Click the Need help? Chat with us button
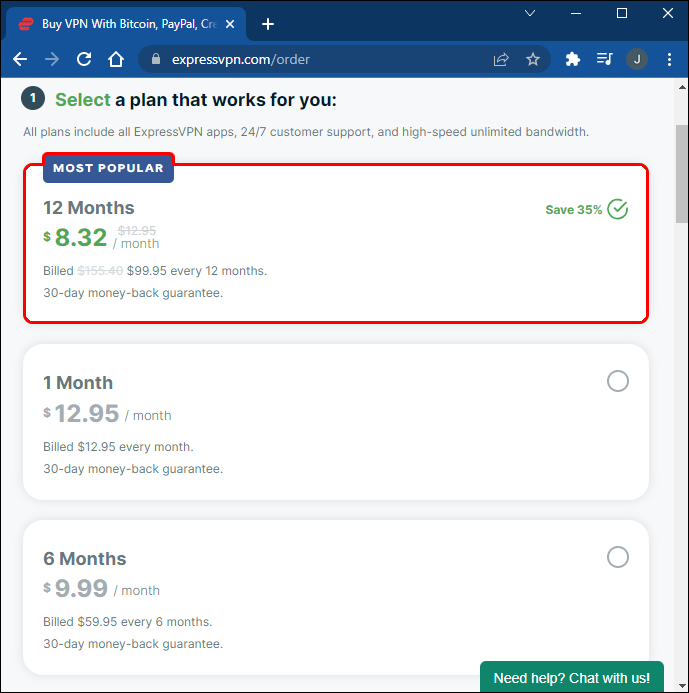The image size is (689, 693). 572,677
